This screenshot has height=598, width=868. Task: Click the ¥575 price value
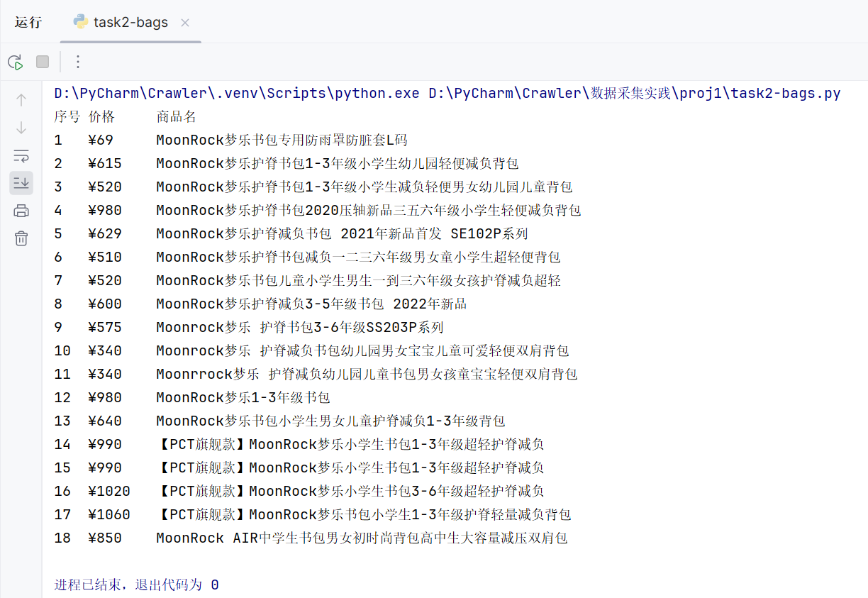pos(105,327)
